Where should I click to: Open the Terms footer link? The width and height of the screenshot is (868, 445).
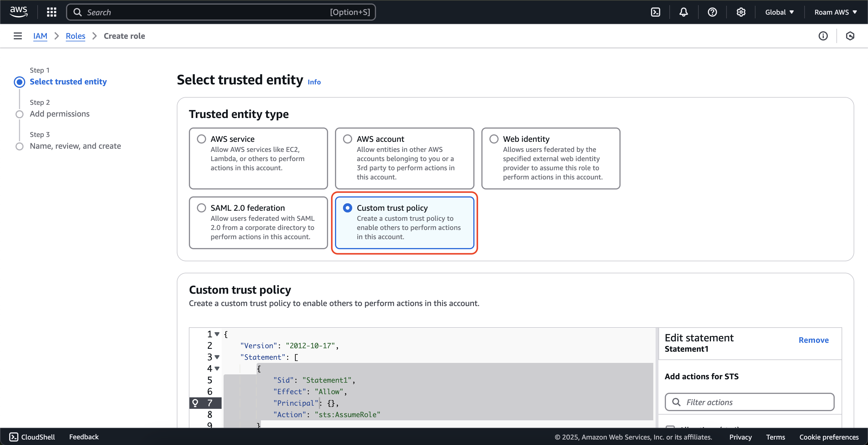pyautogui.click(x=775, y=437)
